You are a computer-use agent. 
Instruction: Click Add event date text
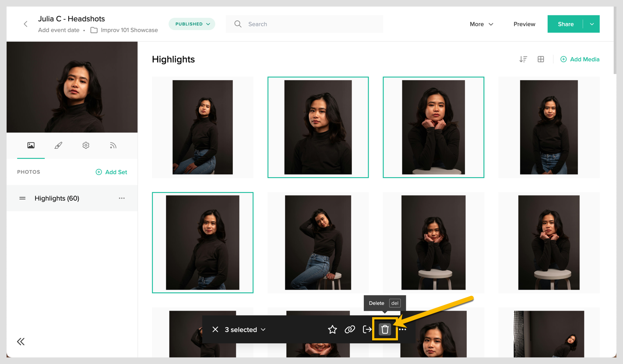pos(59,30)
